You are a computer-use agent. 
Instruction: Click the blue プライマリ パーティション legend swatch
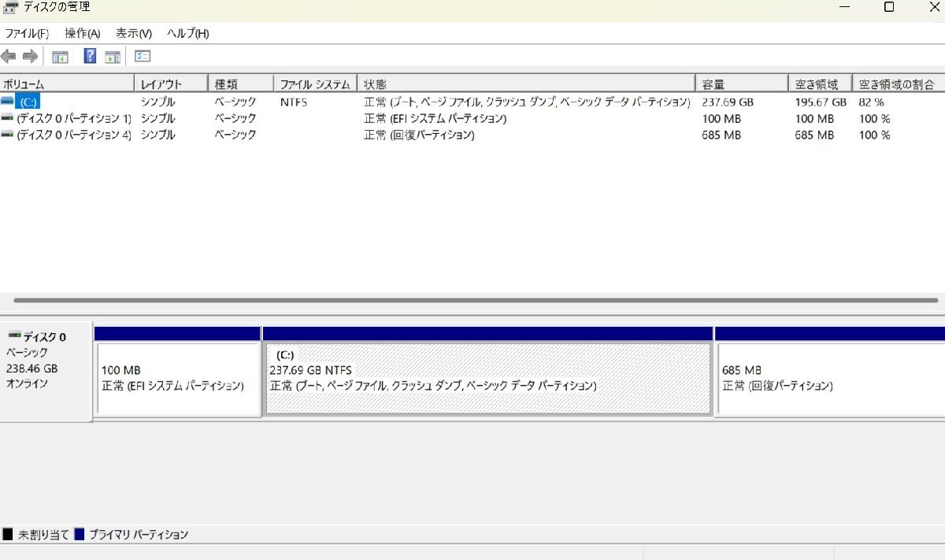(x=79, y=534)
